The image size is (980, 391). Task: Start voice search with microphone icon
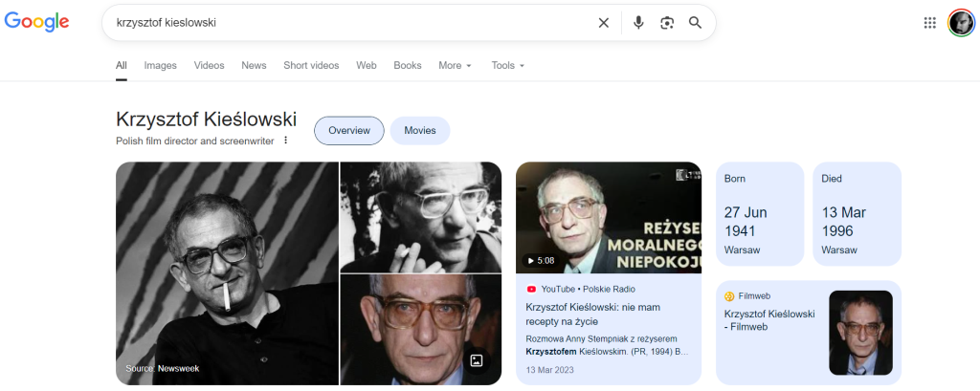click(x=638, y=23)
